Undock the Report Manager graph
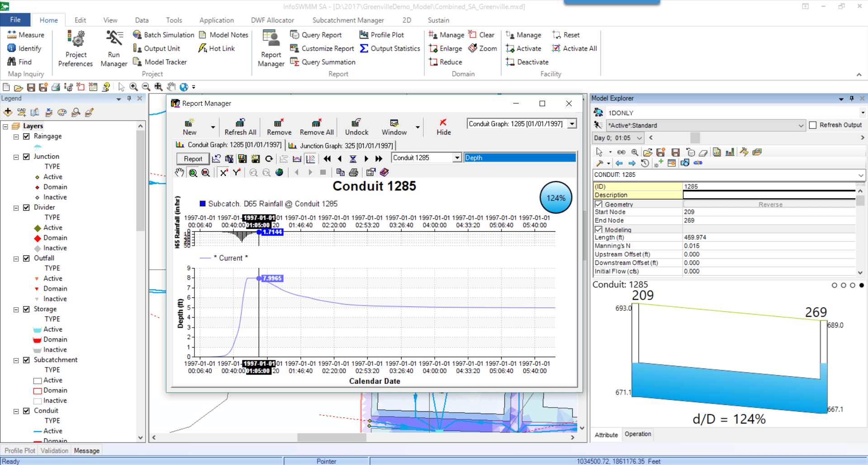This screenshot has height=465, width=868. [356, 127]
